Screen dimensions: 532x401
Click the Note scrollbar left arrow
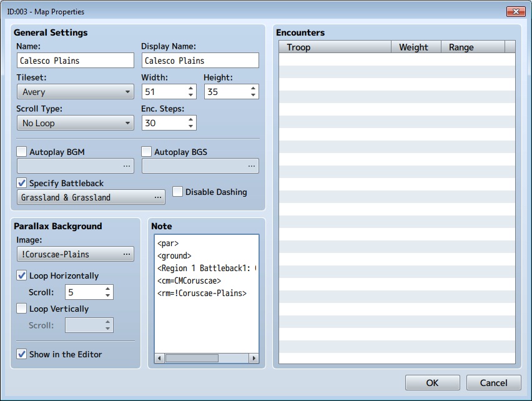click(159, 359)
